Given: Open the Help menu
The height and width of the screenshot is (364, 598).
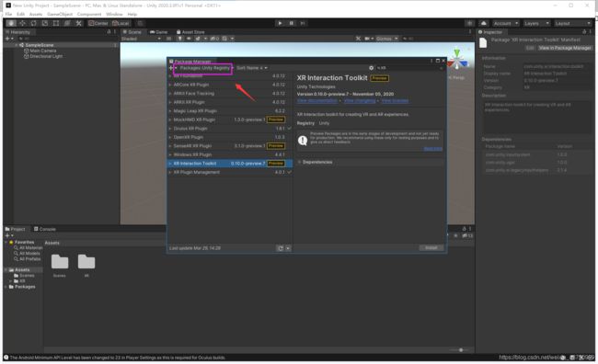Looking at the screenshot, I should pos(132,14).
